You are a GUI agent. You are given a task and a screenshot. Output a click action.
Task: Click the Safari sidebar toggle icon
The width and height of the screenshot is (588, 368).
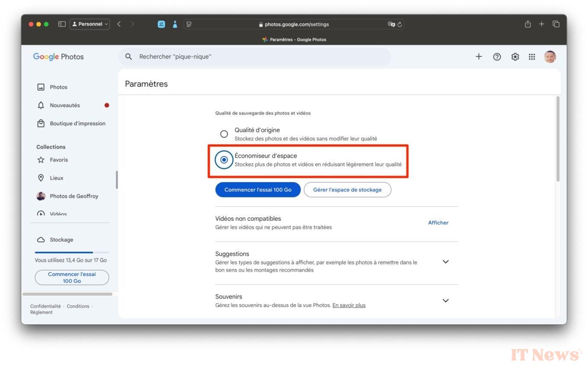pyautogui.click(x=62, y=24)
